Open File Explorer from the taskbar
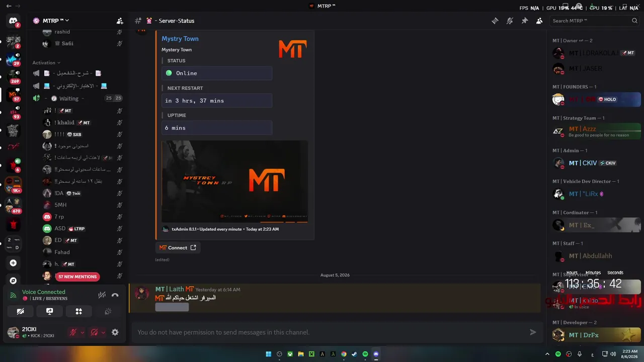This screenshot has height=362, width=644. (x=301, y=354)
